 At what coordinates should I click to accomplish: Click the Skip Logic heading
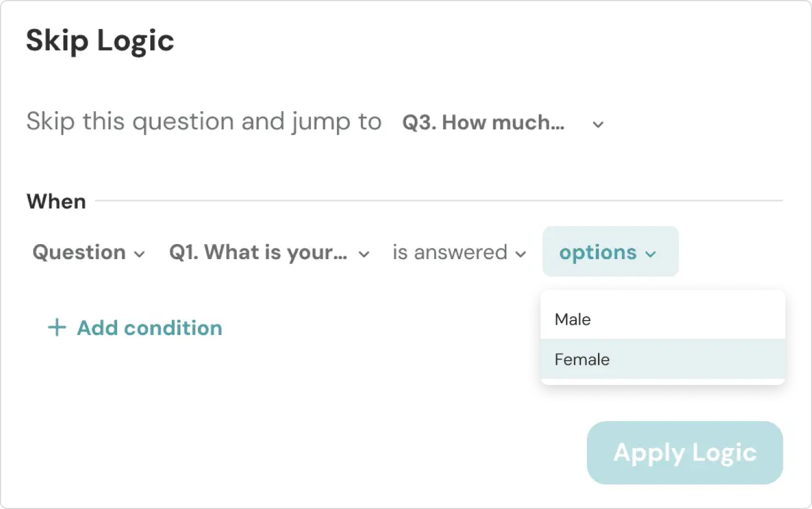(100, 40)
